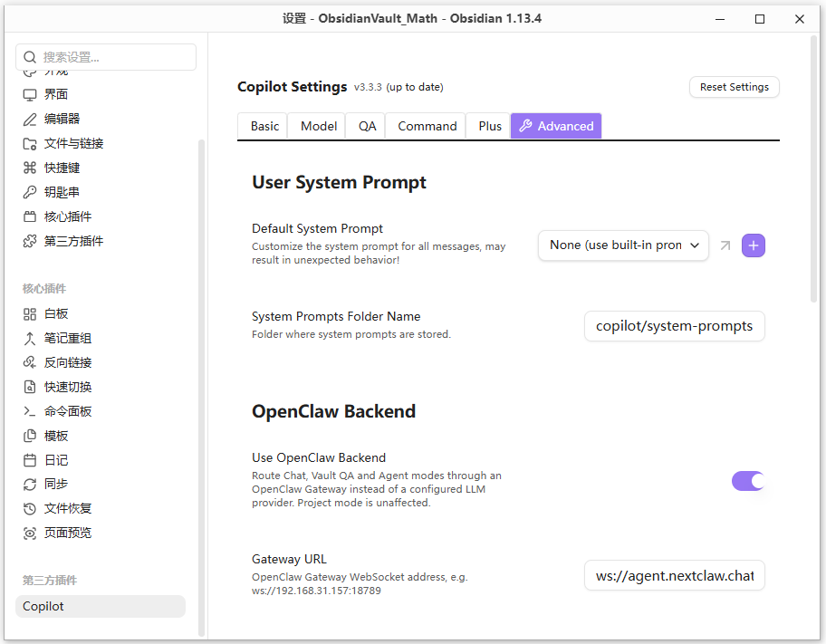Click the 命令面板 terminal prompt icon

coord(30,411)
